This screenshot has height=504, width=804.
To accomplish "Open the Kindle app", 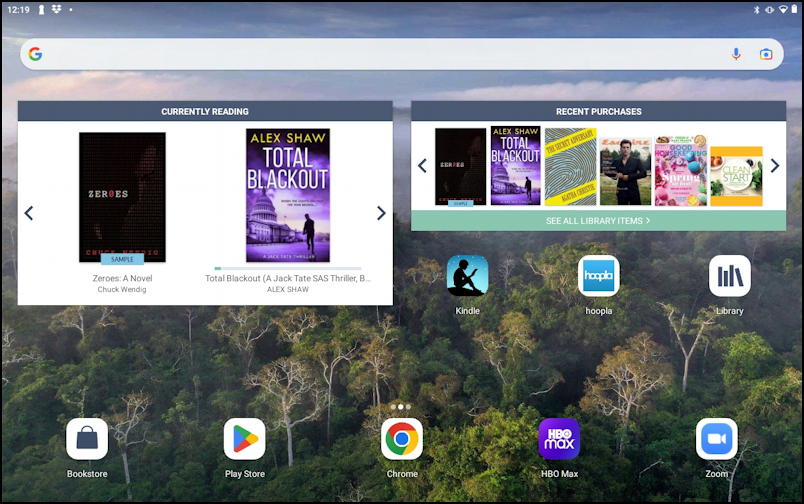I will [x=467, y=276].
